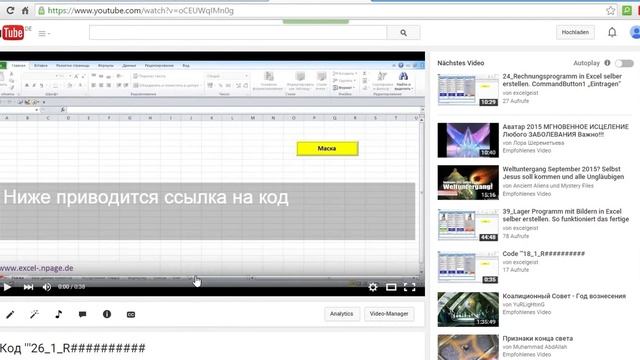Focus the YouTube search field
This screenshot has height=360, width=640.
click(x=238, y=33)
